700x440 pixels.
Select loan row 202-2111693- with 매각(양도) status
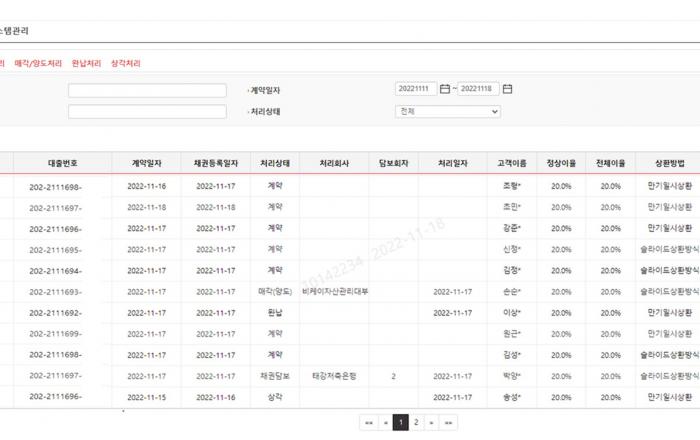coord(56,292)
